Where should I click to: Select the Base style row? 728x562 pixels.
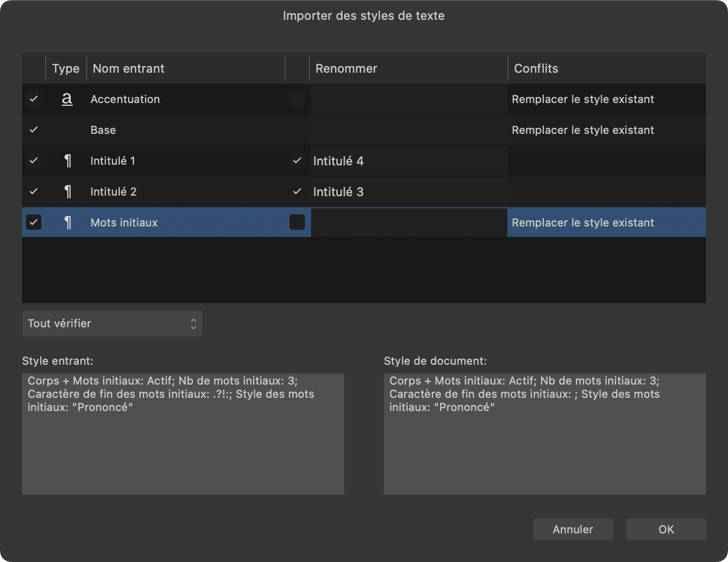[171, 130]
